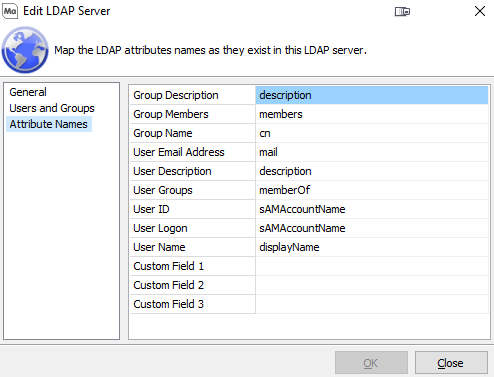This screenshot has width=494, height=377.
Task: Click the Ma application icon in title bar
Action: click(x=10, y=11)
